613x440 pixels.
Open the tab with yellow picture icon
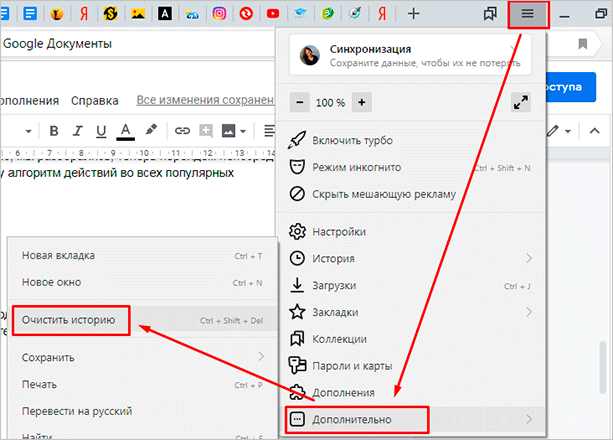coord(138,14)
